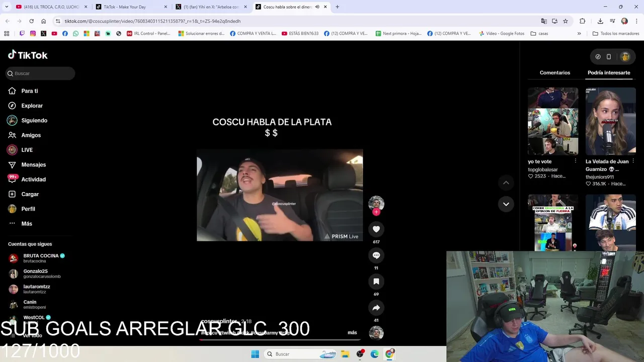
Task: Open the phone app icon in the top-right pill
Action: coord(609,57)
